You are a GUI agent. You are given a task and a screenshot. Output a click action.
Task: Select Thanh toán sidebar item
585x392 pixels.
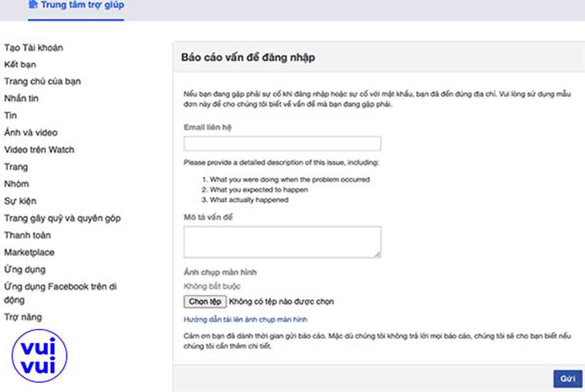coord(27,235)
